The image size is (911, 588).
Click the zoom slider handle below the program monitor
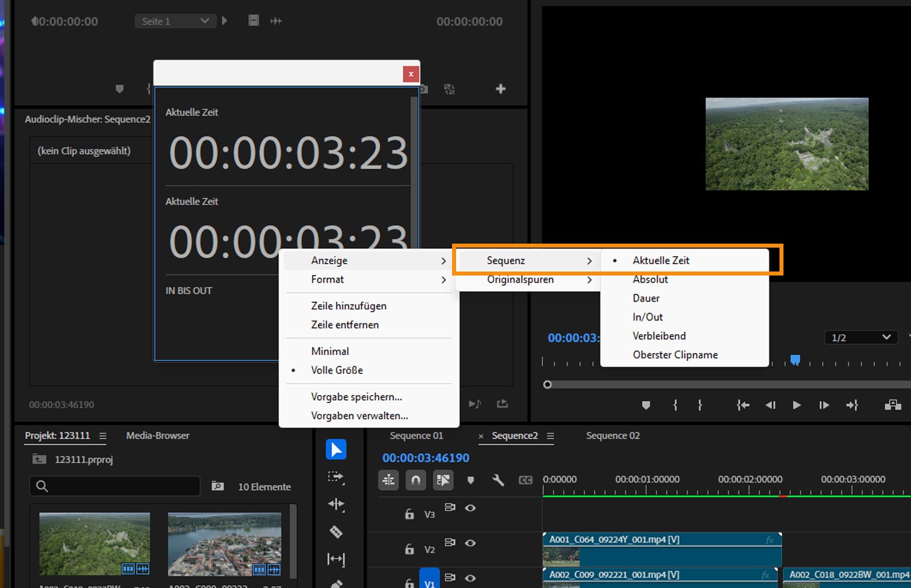point(548,384)
